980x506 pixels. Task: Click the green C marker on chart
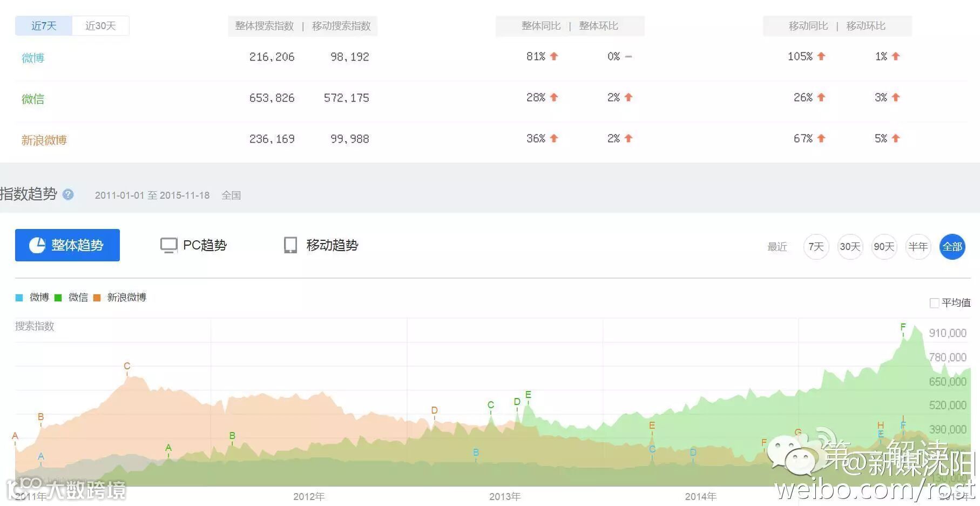[491, 405]
